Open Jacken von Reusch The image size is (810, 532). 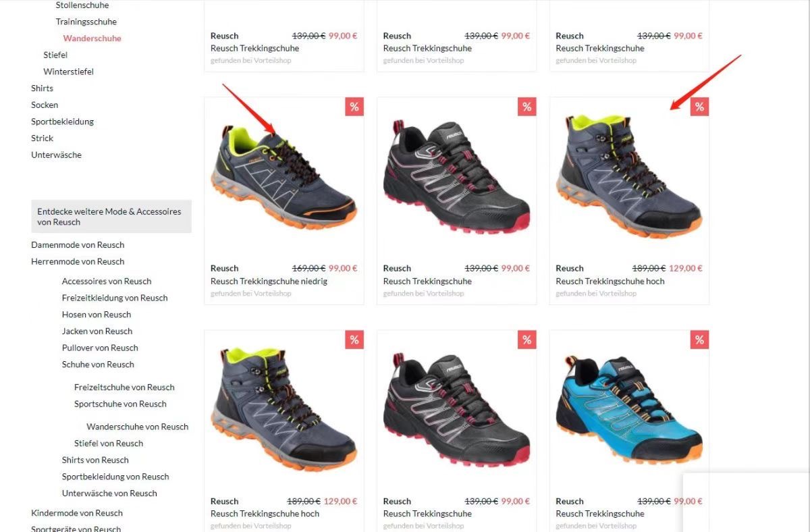[97, 331]
